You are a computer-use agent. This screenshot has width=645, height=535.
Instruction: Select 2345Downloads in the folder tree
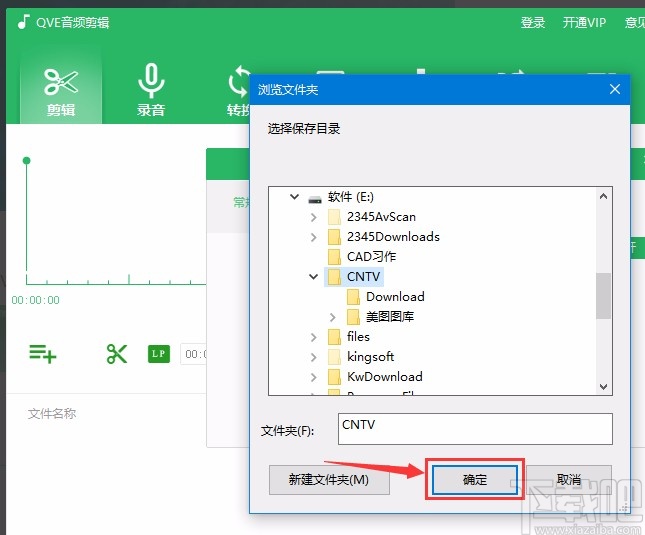(x=393, y=237)
